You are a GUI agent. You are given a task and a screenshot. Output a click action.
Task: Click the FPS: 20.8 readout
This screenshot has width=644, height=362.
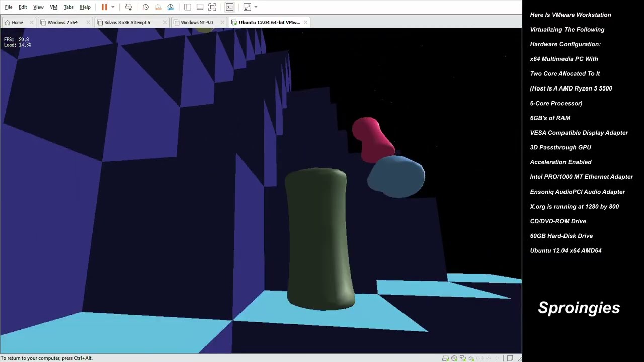16,39
